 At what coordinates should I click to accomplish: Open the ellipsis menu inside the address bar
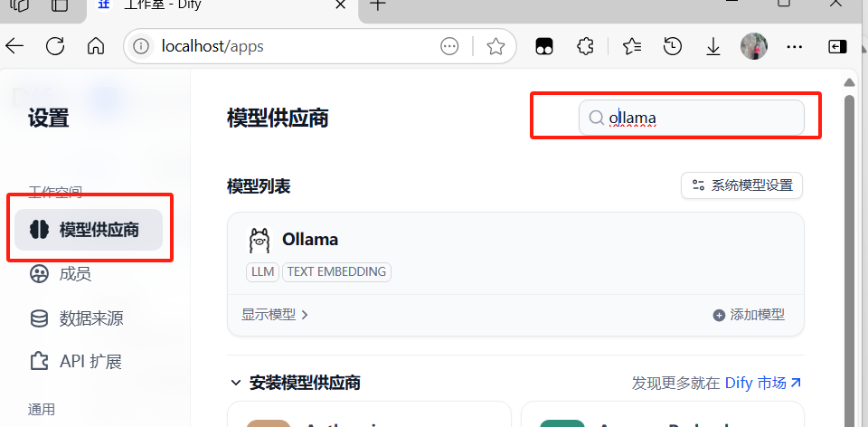(x=449, y=46)
